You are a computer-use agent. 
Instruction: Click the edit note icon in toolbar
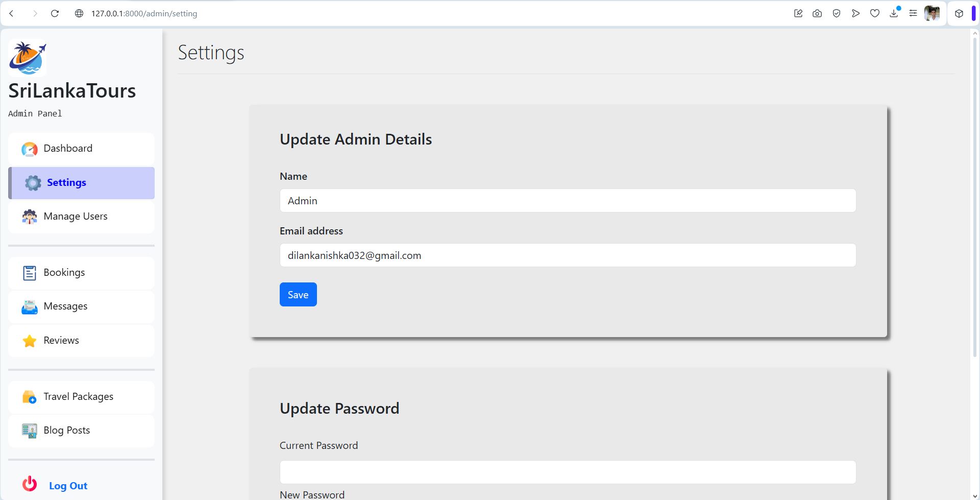(x=798, y=13)
